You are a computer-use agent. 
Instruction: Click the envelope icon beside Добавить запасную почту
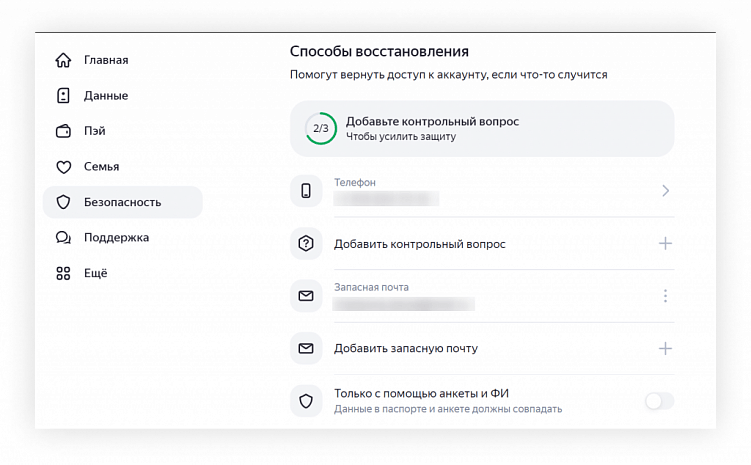coord(306,348)
